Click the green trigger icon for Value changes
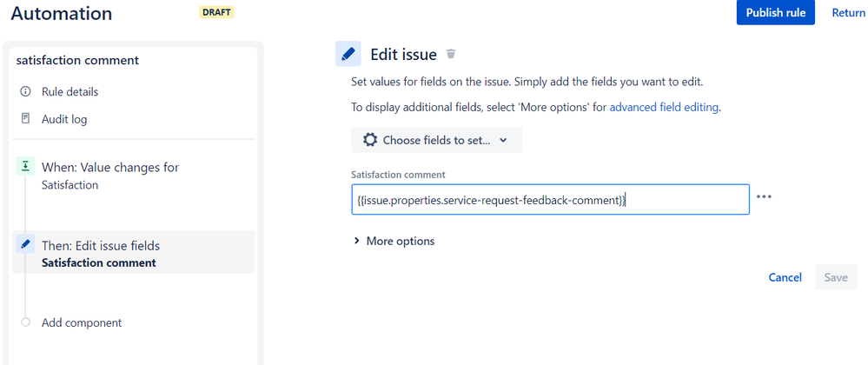 pos(25,166)
